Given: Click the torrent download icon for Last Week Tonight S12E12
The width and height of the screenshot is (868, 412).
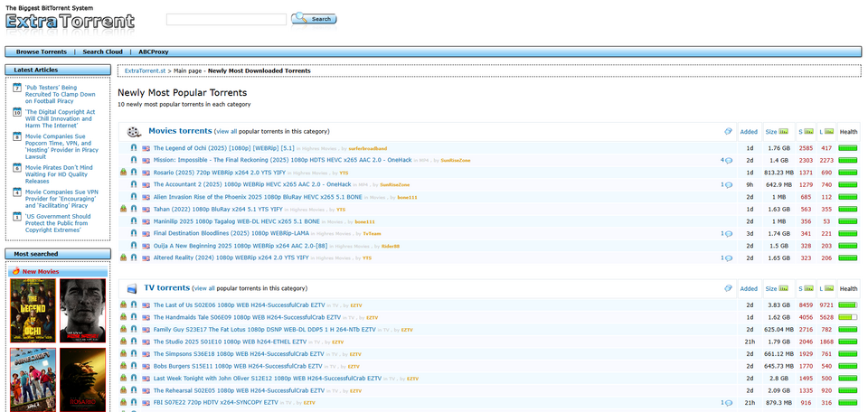Looking at the screenshot, I should [x=124, y=379].
